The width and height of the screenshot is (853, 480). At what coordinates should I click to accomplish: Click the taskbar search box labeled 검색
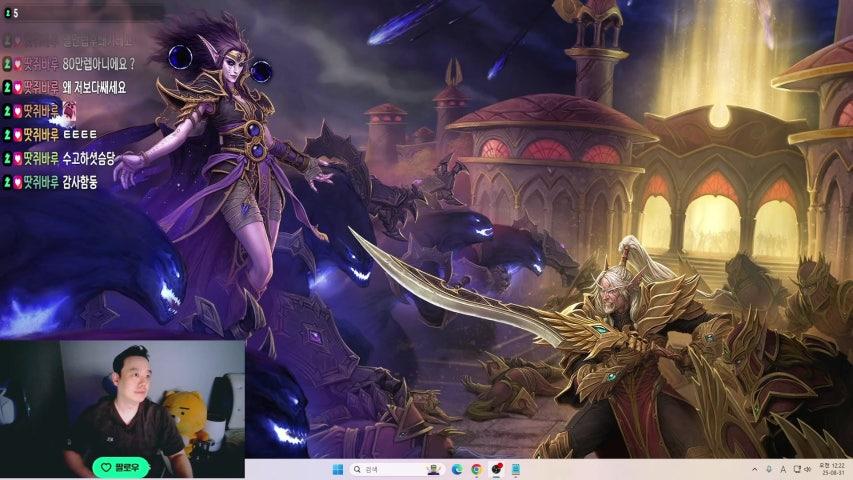[397, 469]
